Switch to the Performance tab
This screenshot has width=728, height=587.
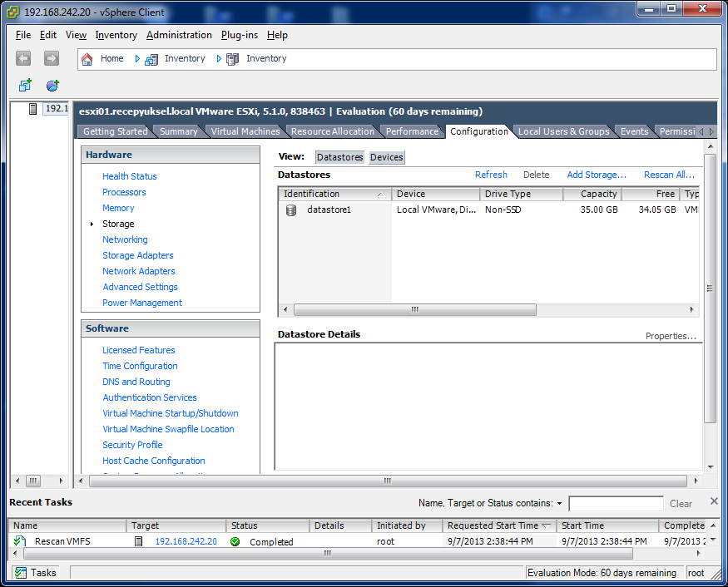(x=412, y=131)
